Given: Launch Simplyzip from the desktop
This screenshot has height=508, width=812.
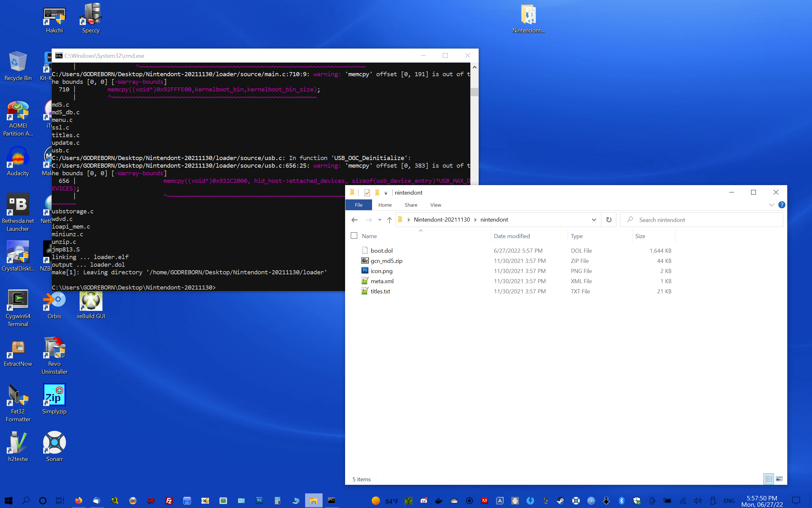Looking at the screenshot, I should pos(54,400).
